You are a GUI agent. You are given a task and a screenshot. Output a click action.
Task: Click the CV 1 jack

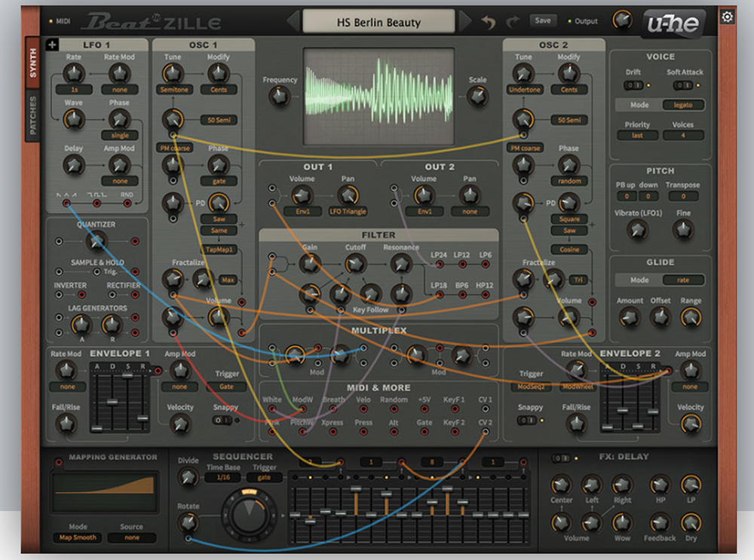[485, 409]
